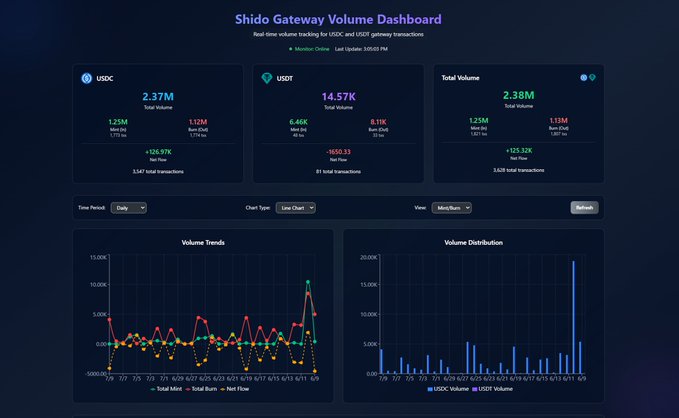The width and height of the screenshot is (679, 418).
Task: Open the Time Period Daily dropdown
Action: click(129, 208)
